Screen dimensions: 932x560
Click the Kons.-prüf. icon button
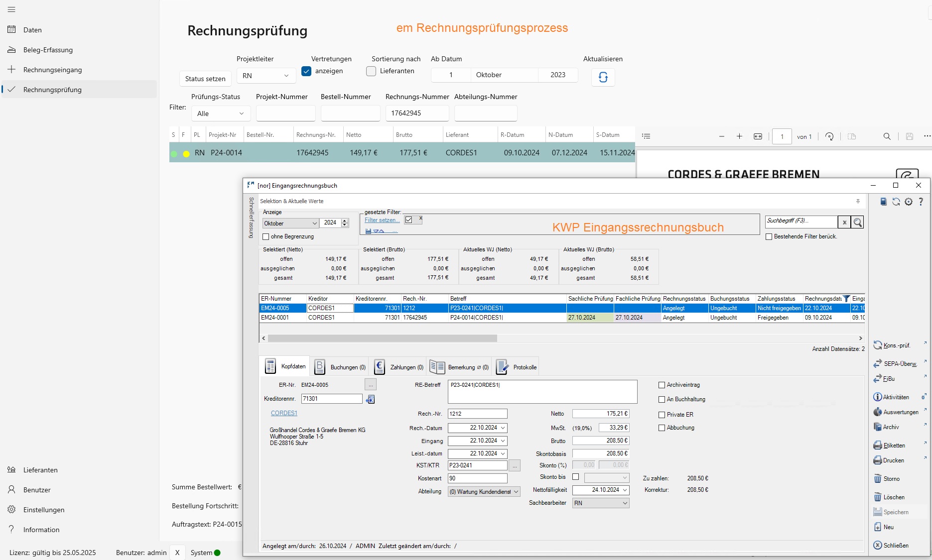pyautogui.click(x=892, y=345)
